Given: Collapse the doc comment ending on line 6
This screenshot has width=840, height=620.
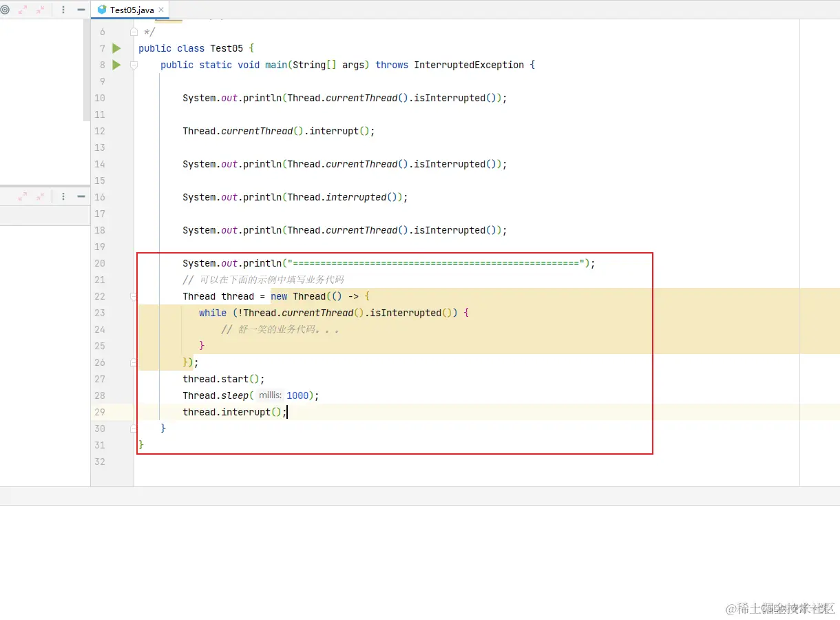Looking at the screenshot, I should pos(134,32).
